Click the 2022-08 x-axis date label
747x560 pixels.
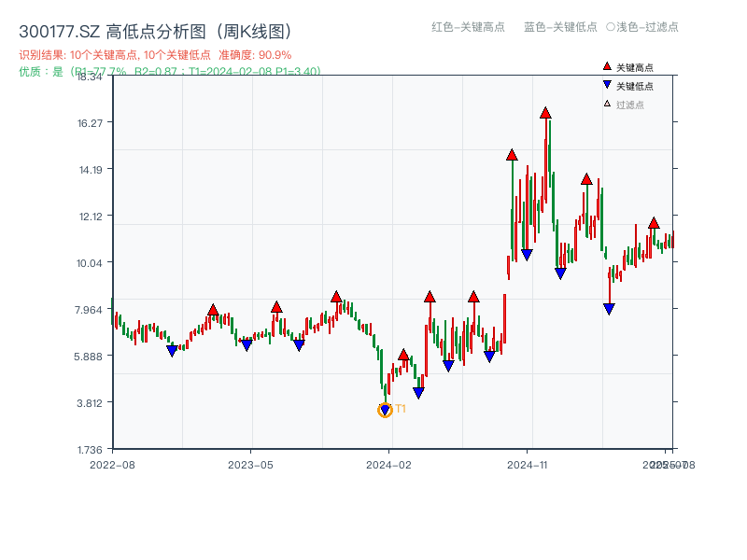(x=112, y=465)
